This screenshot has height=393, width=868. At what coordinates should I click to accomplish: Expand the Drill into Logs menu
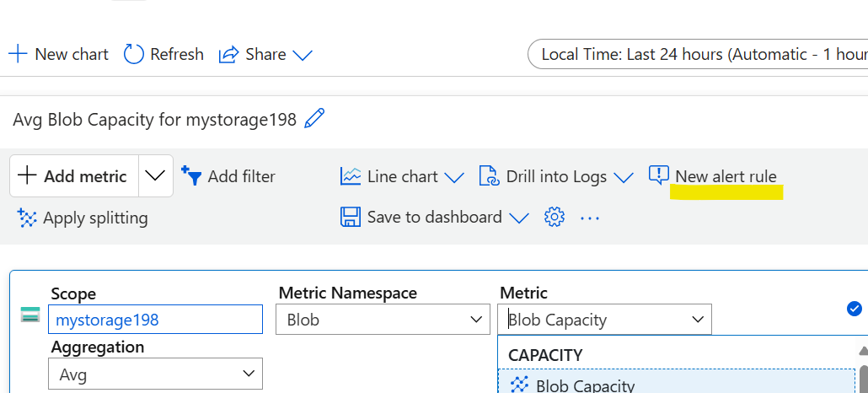tap(623, 177)
